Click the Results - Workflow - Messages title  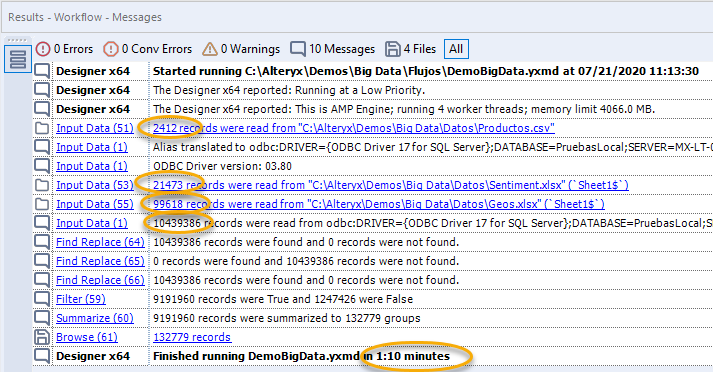point(85,17)
